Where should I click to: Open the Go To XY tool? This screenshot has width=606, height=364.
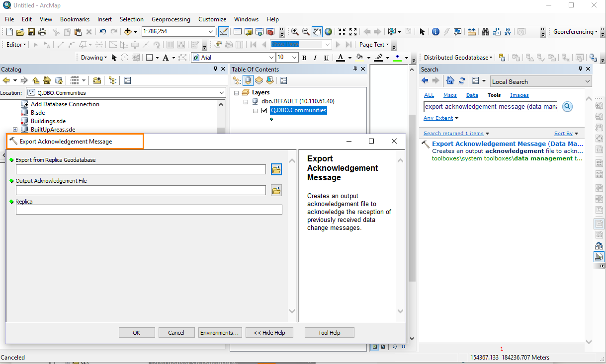tap(508, 32)
